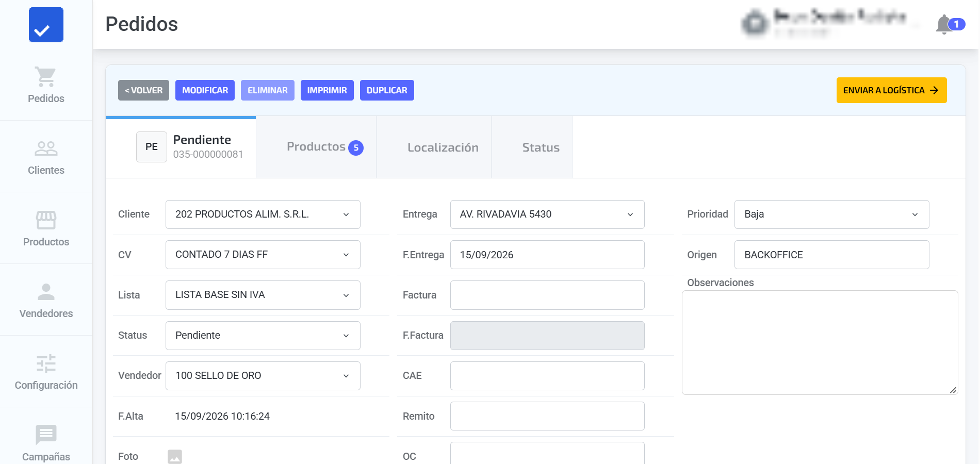
Task: Send order with ENVIAR A LOGÍSTICA
Action: [x=891, y=90]
